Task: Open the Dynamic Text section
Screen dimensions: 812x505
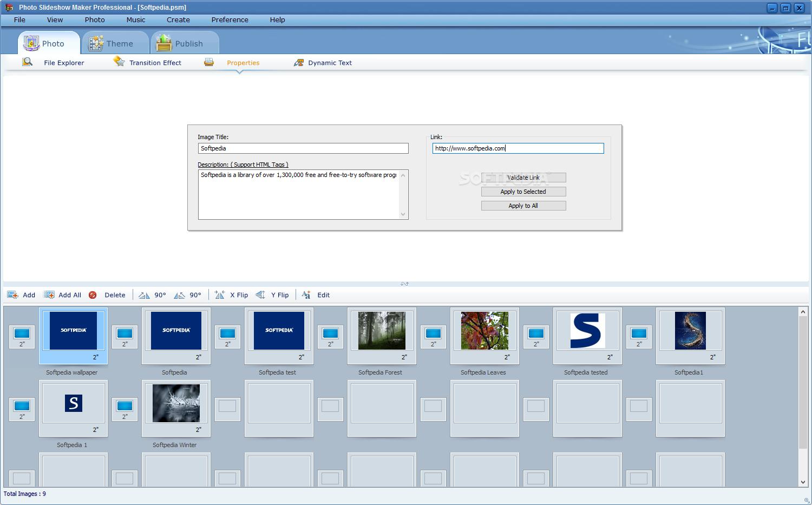Action: 330,63
